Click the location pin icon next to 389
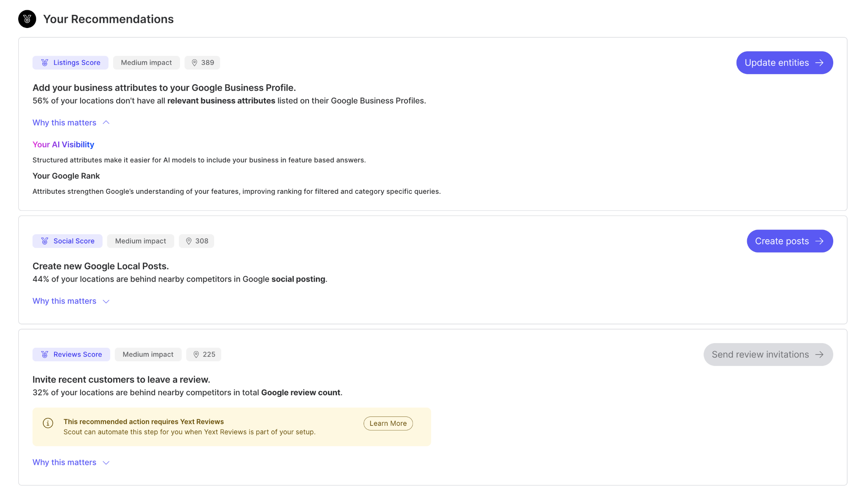Screen dimensions: 868x489 pyautogui.click(x=195, y=63)
